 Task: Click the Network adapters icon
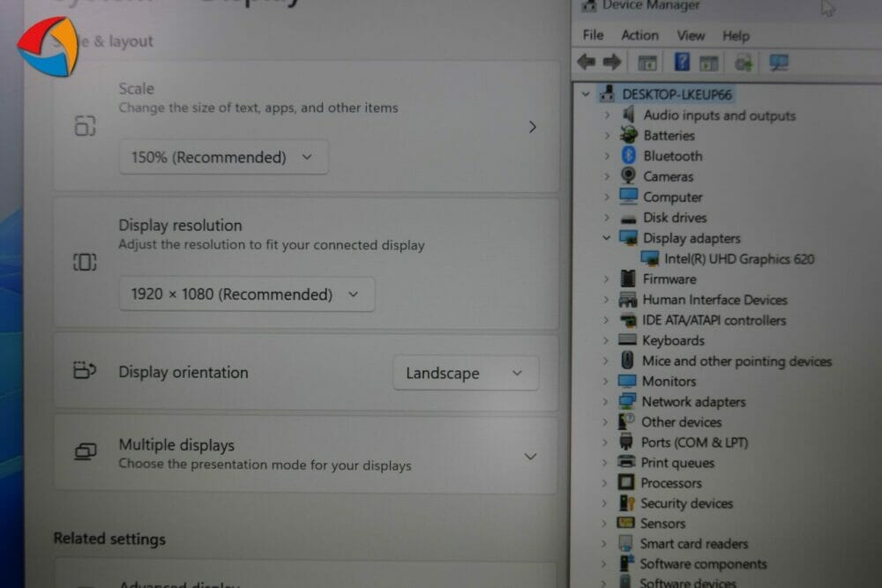[x=627, y=401]
